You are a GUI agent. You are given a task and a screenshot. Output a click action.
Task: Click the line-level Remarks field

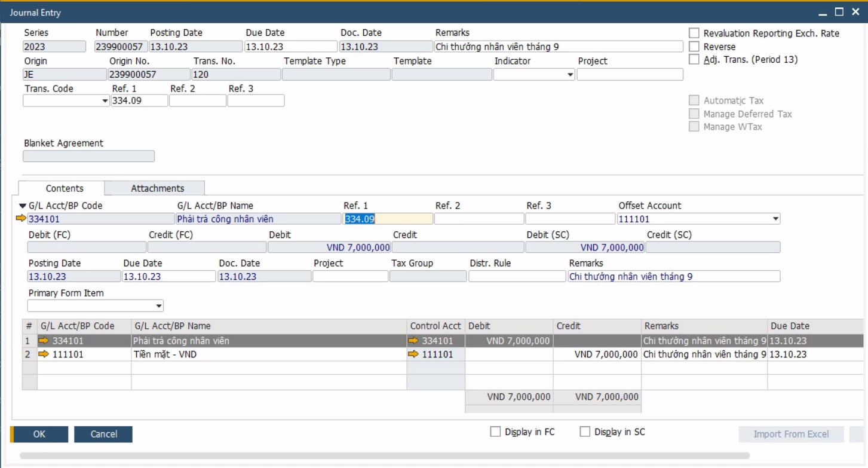tap(674, 277)
